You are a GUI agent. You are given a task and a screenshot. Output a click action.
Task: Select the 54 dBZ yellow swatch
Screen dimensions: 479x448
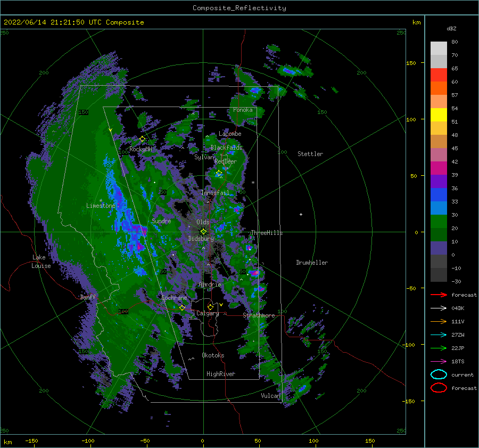tap(439, 115)
